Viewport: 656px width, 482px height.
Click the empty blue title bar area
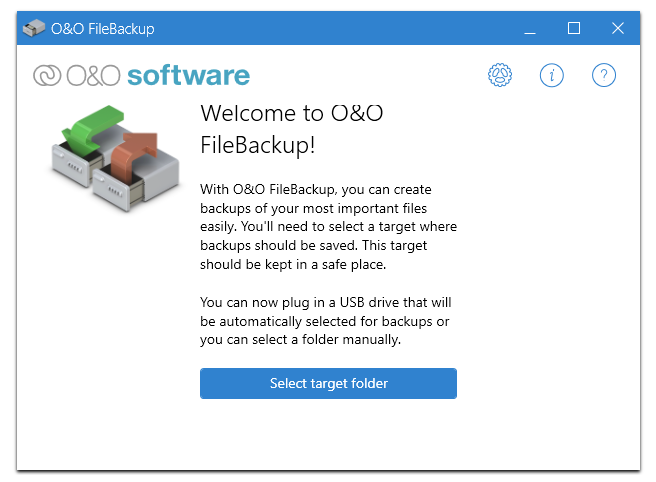[330, 28]
